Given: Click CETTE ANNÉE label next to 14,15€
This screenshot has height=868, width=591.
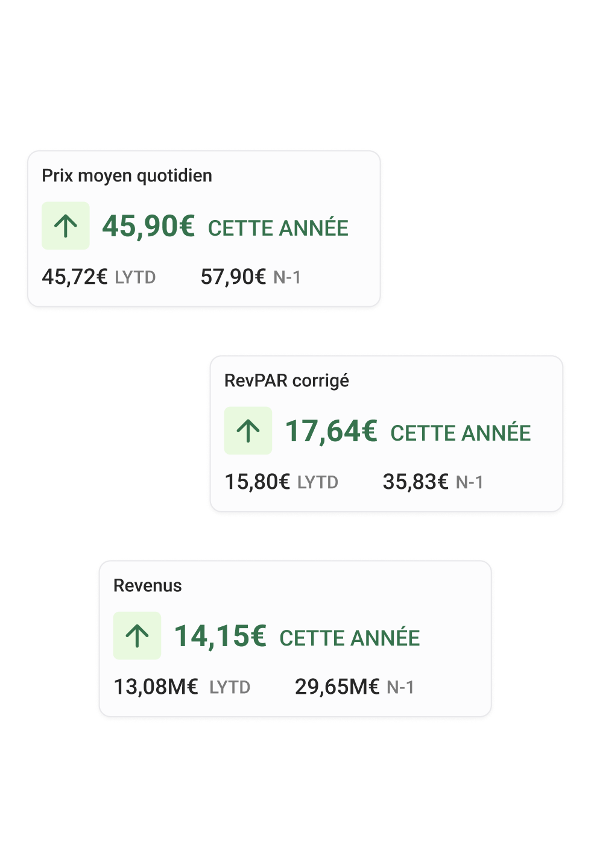Looking at the screenshot, I should (350, 638).
